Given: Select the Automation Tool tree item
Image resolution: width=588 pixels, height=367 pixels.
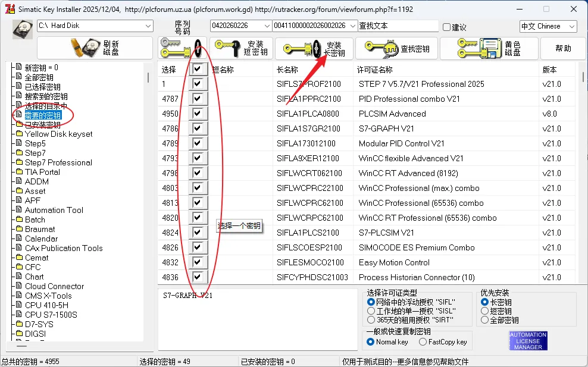Looking at the screenshot, I should click(54, 210).
